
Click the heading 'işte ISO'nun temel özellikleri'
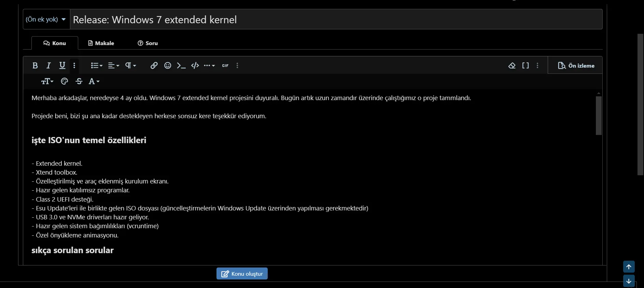89,140
